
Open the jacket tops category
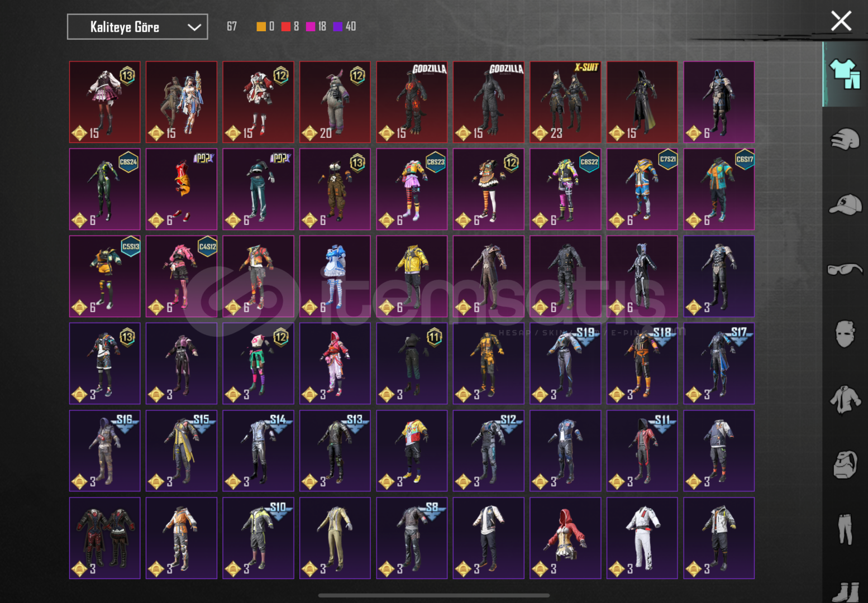[845, 400]
